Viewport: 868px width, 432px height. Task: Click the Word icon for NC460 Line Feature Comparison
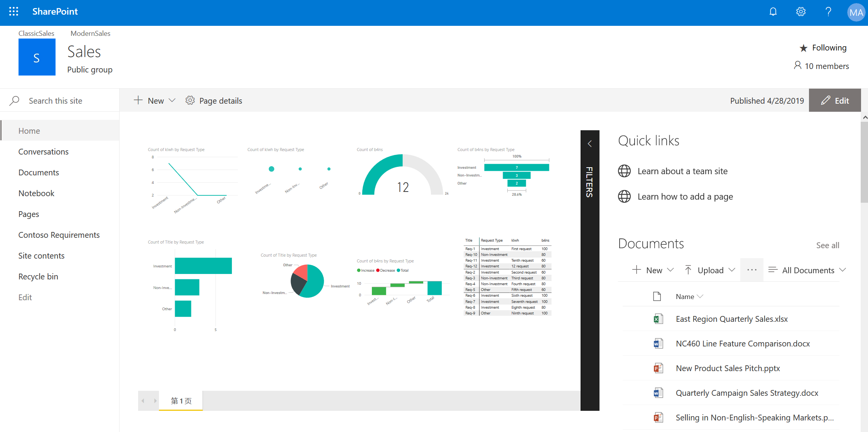(x=658, y=343)
